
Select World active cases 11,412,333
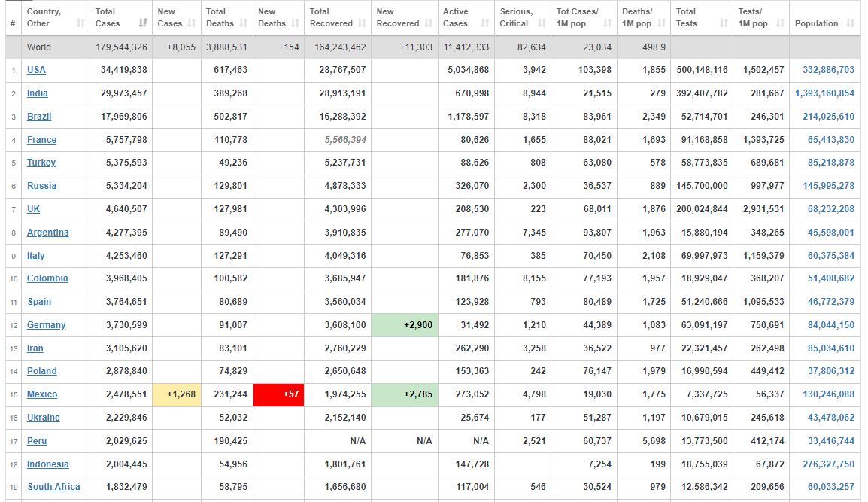click(x=466, y=47)
